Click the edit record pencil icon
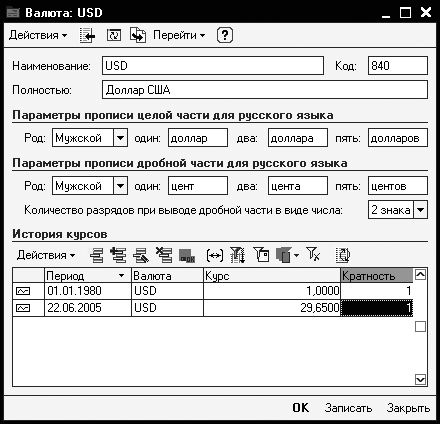440x424 pixels. [141, 255]
